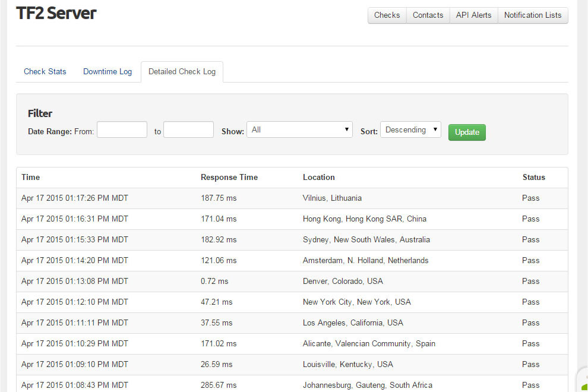Go to the Contacts section
588x392 pixels.
tap(428, 15)
